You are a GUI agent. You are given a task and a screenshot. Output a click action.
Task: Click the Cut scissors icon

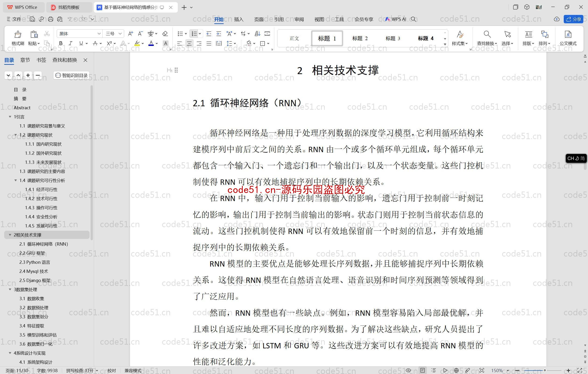coord(47,34)
